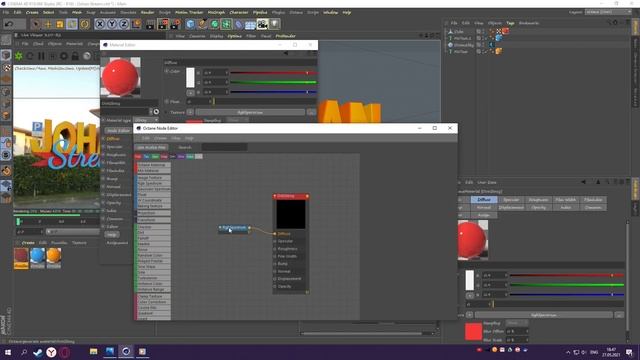Add a Cube primitive from toolbar

click(190, 24)
